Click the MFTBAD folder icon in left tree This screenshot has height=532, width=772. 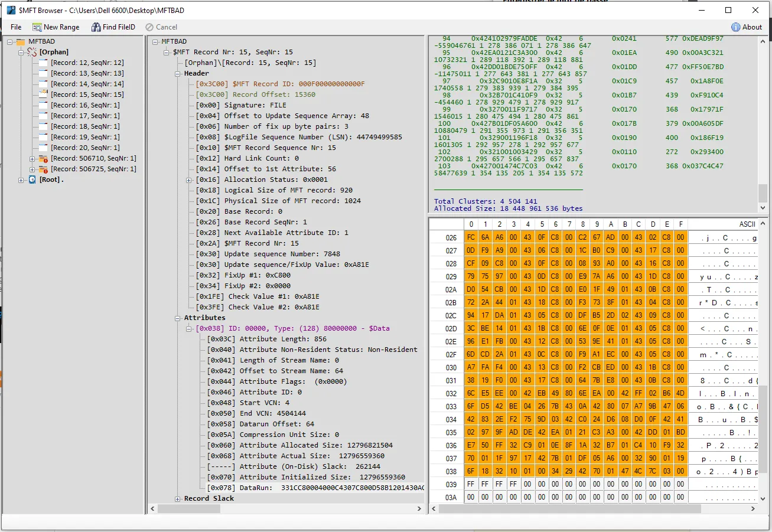(21, 42)
